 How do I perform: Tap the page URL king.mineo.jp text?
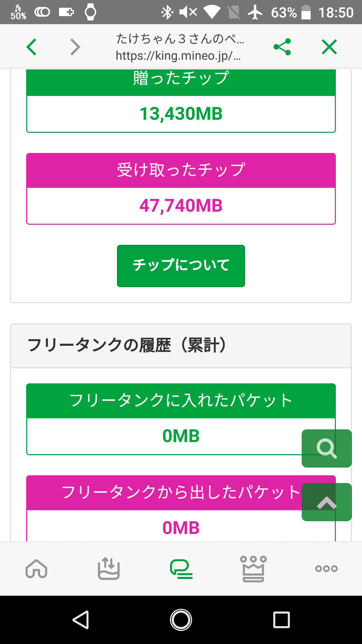178,55
